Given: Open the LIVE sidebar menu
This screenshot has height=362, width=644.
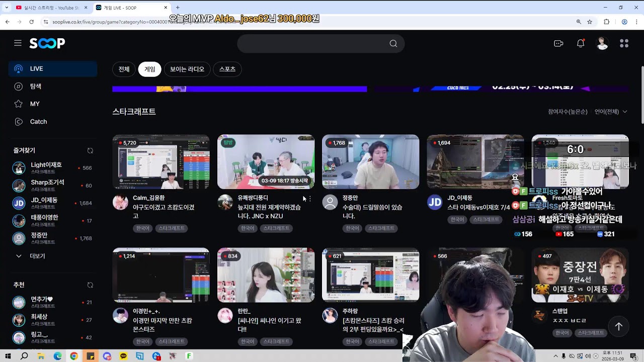Looking at the screenshot, I should (53, 69).
